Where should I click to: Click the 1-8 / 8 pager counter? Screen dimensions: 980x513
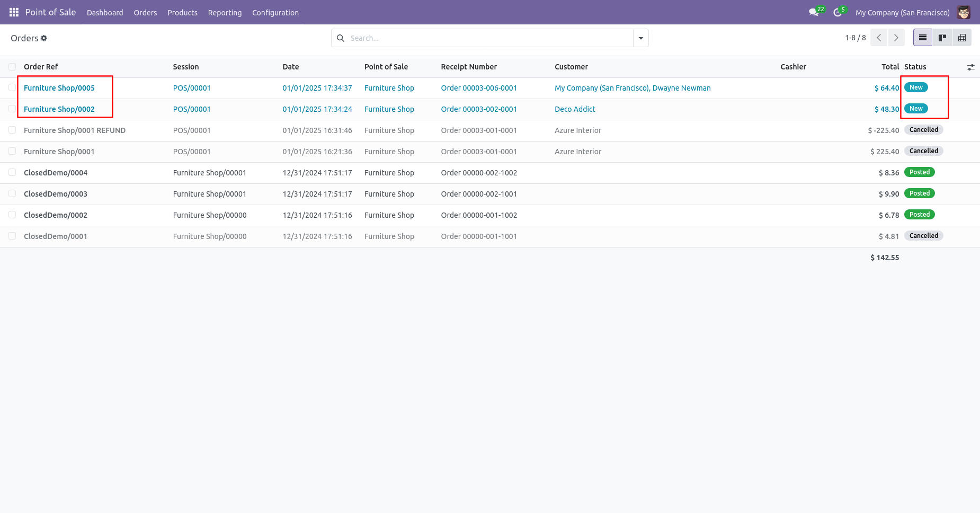(856, 38)
